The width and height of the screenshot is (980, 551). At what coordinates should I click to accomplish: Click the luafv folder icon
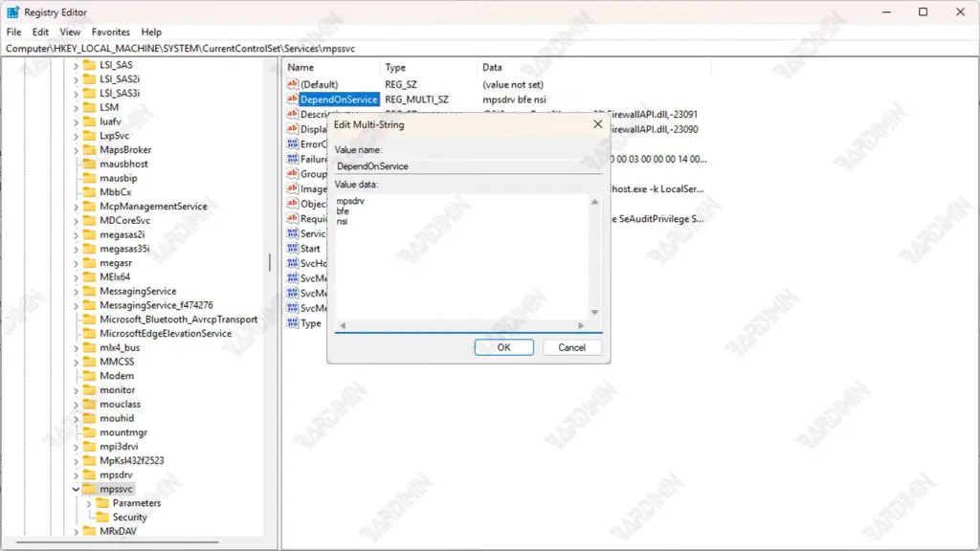point(89,121)
